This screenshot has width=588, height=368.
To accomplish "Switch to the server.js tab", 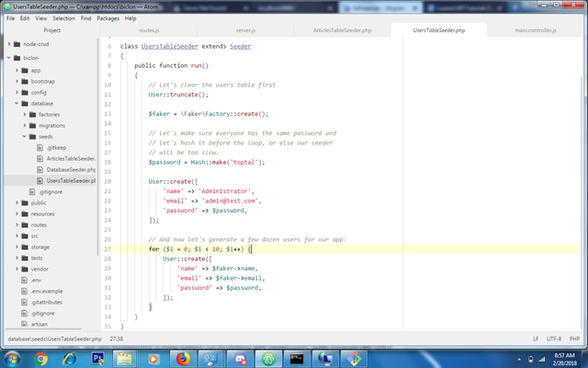I will [x=245, y=30].
